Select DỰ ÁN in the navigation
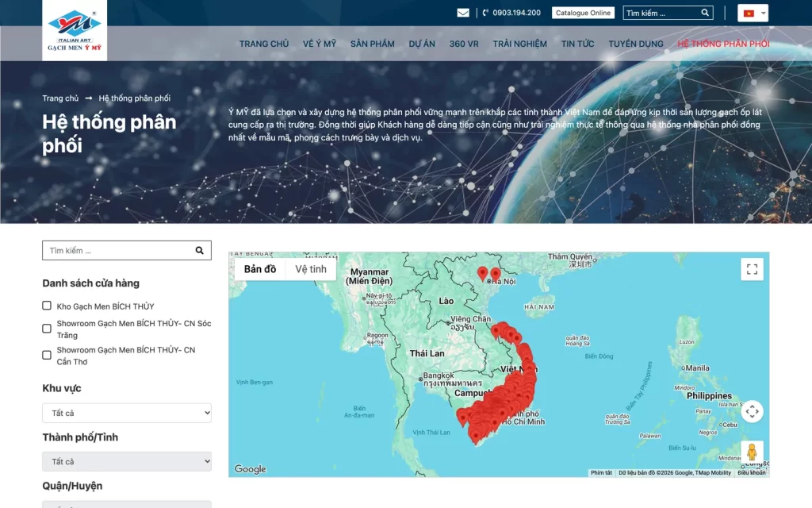The width and height of the screenshot is (812, 508). [422, 44]
